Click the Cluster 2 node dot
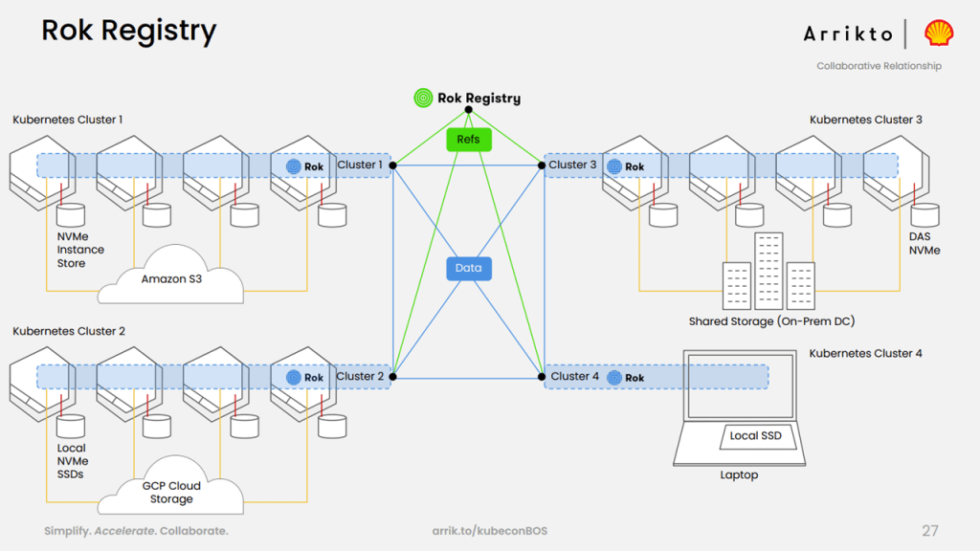 click(x=392, y=377)
